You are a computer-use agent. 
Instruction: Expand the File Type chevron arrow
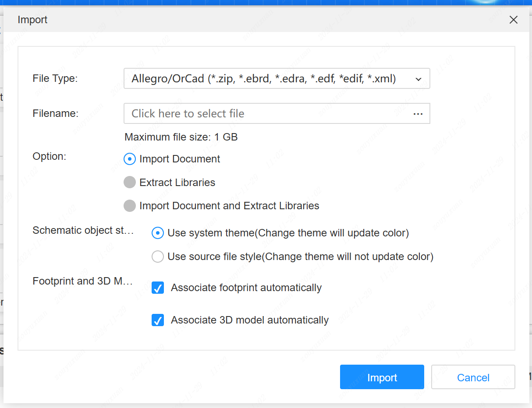click(x=419, y=79)
